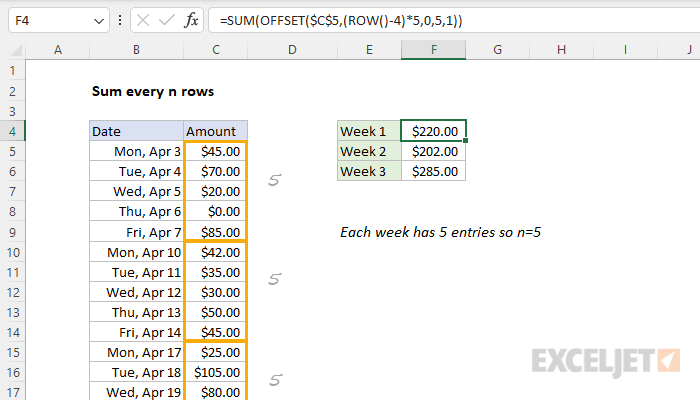Click the $105.00 amount cell
The width and height of the screenshot is (700, 400).
216,372
